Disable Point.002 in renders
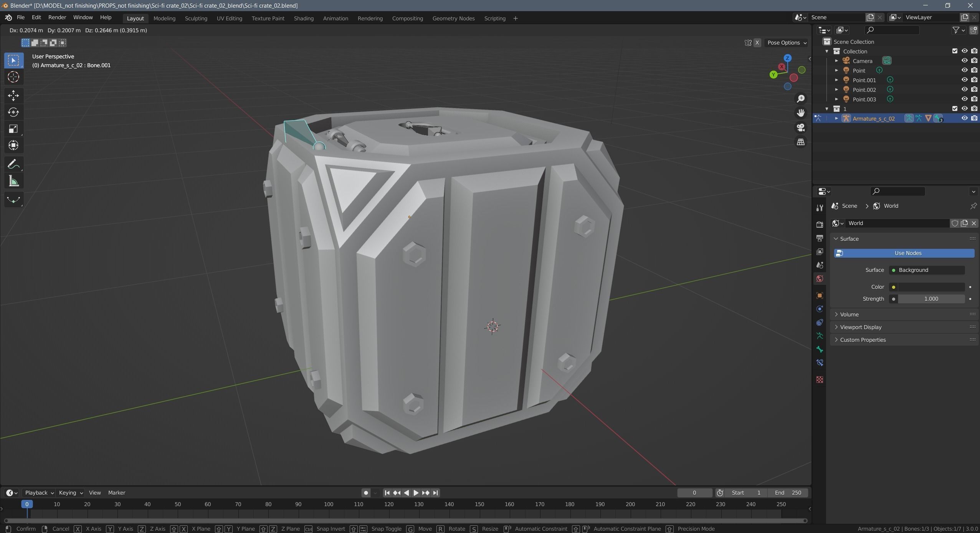This screenshot has width=980, height=533. pyautogui.click(x=974, y=89)
